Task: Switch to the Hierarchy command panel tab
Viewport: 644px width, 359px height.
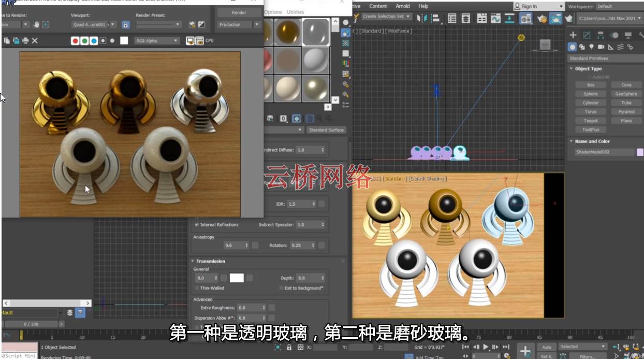Action: pos(601,35)
